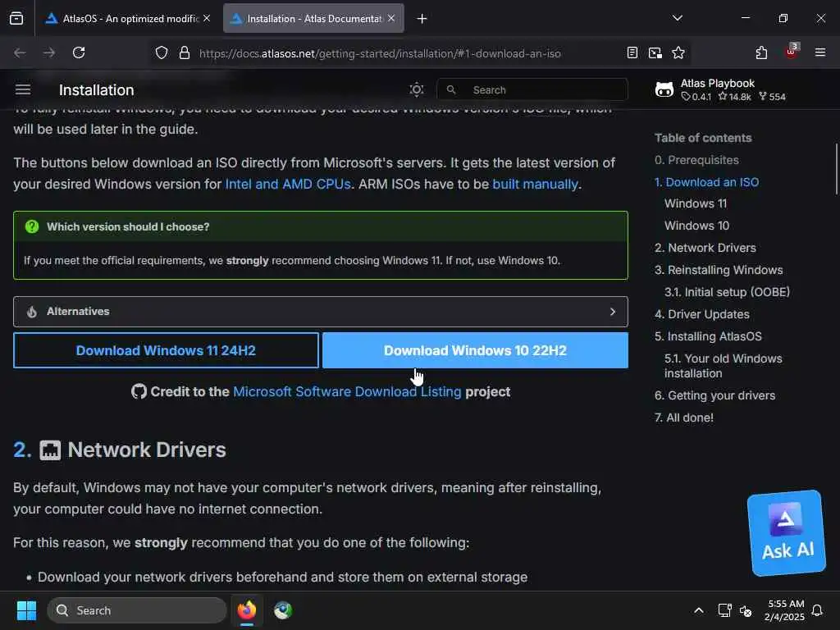Bookmark this page with the star
840x630 pixels.
tap(678, 52)
